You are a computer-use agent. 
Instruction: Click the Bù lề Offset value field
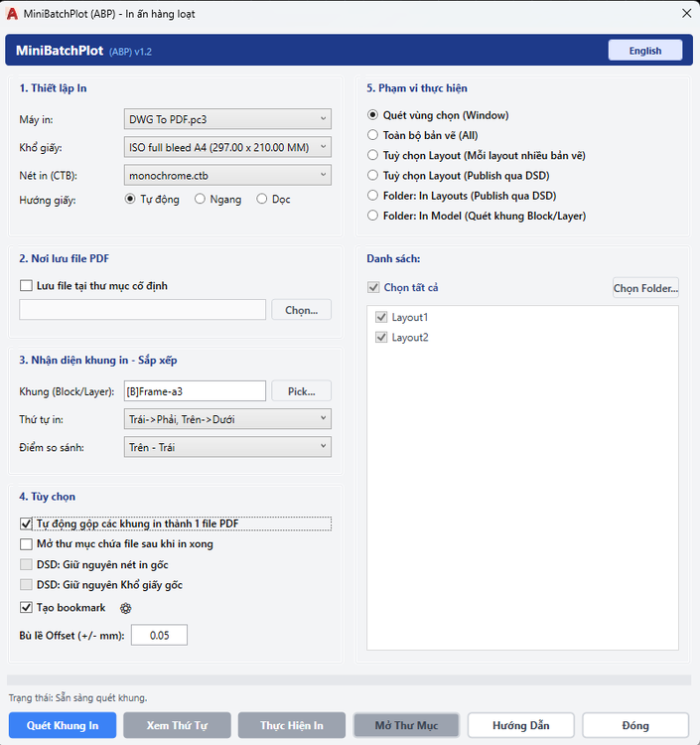[x=159, y=636]
